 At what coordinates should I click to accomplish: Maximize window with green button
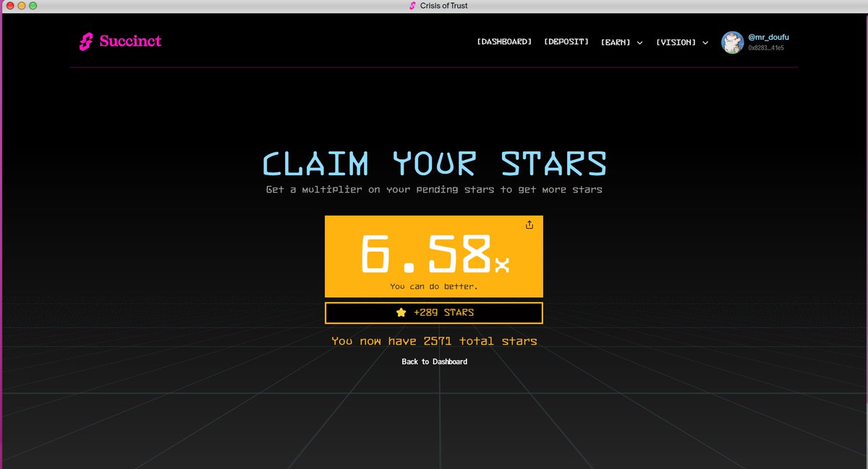click(33, 6)
